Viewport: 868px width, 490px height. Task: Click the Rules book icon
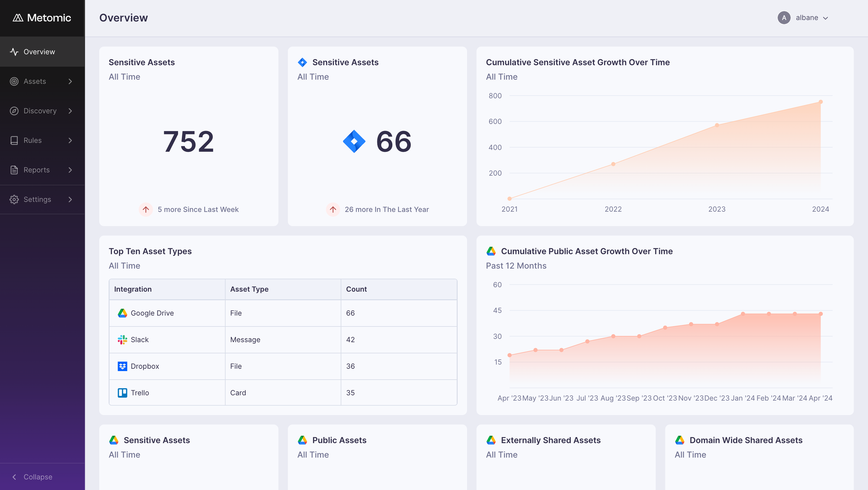point(14,140)
